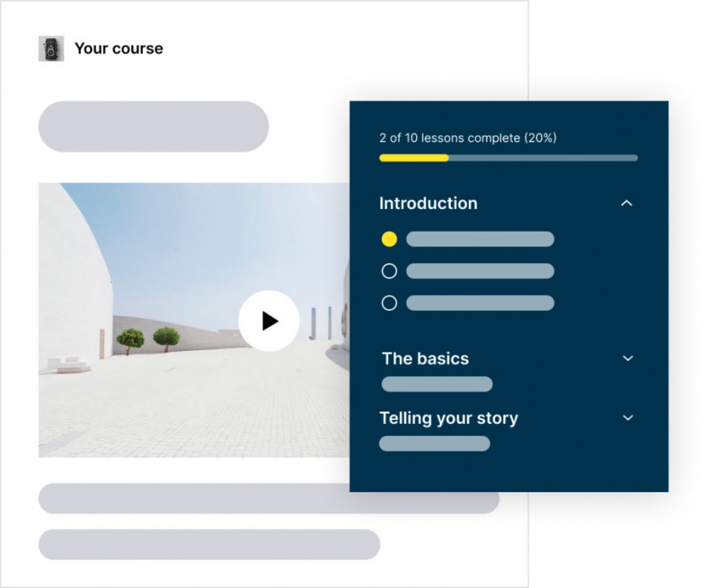707x588 pixels.
Task: Select the completed yellow lesson circle
Action: (389, 239)
